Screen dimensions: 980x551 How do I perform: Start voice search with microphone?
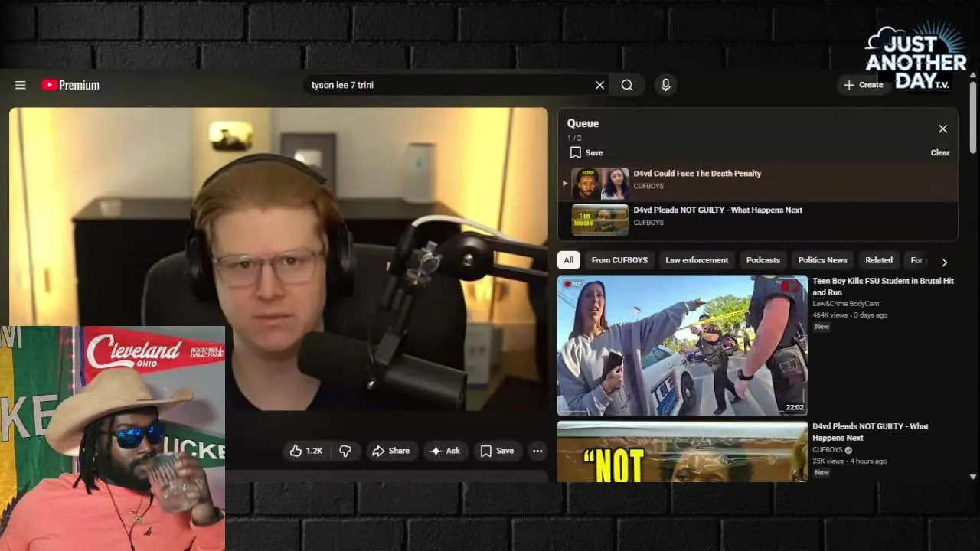coord(665,85)
